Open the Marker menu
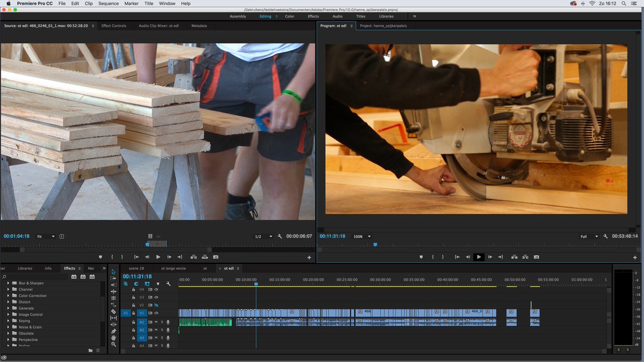Viewport: 644px width, 362px height. point(131,3)
